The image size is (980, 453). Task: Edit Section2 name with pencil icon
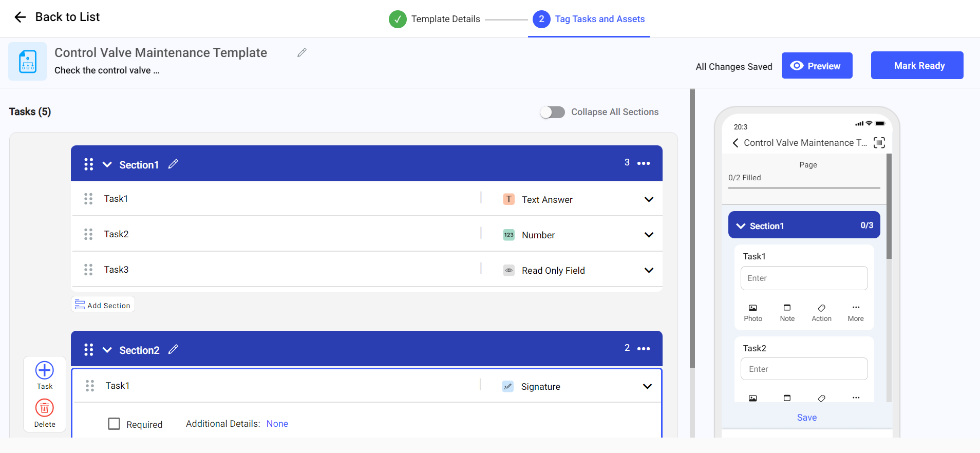[x=173, y=349]
